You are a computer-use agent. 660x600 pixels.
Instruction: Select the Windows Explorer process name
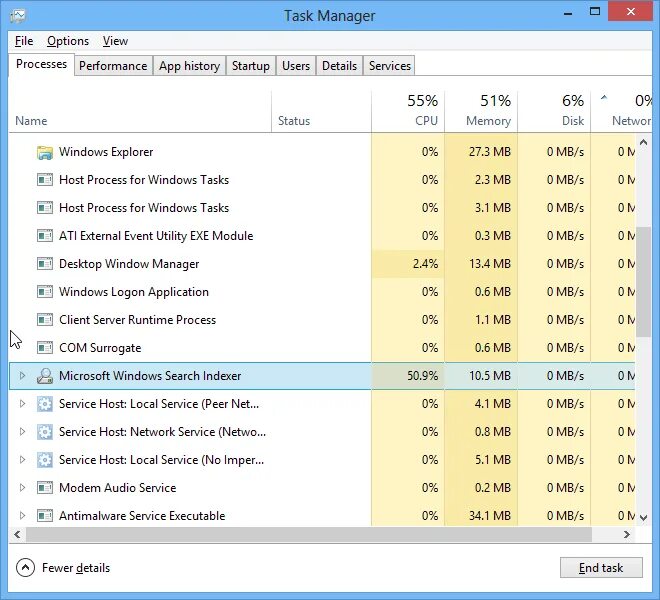106,152
